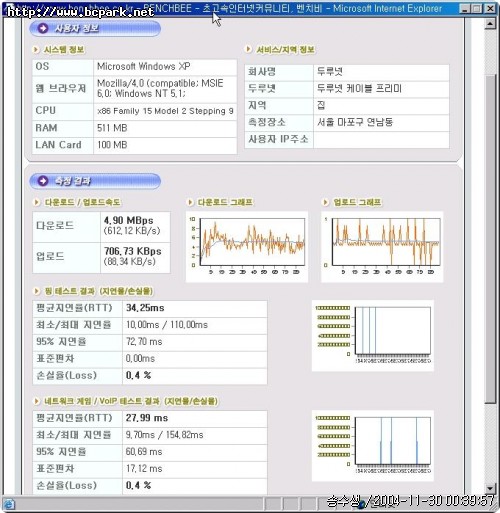Select the '9.70ms / 154.82ms' min/max value
This screenshot has height=513, width=500.
164,435
